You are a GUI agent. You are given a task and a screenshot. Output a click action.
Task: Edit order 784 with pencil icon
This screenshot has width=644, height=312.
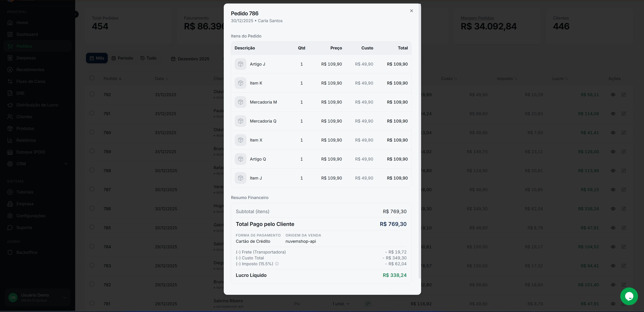coord(624,247)
